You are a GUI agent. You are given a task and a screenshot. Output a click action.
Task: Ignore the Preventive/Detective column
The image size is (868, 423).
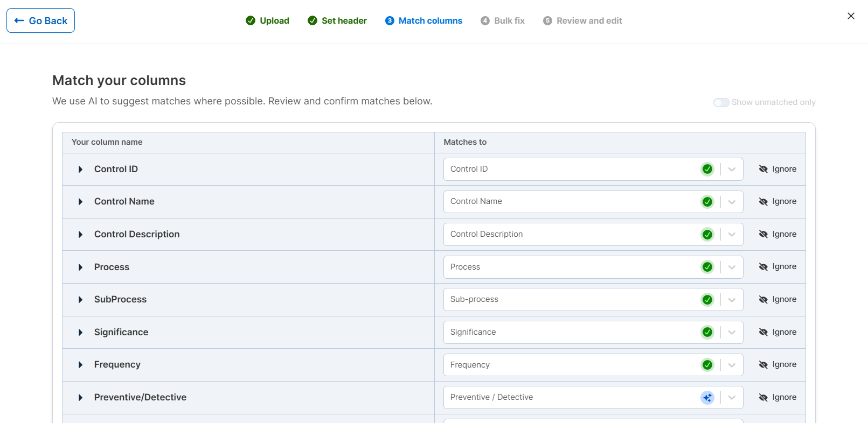coord(777,397)
